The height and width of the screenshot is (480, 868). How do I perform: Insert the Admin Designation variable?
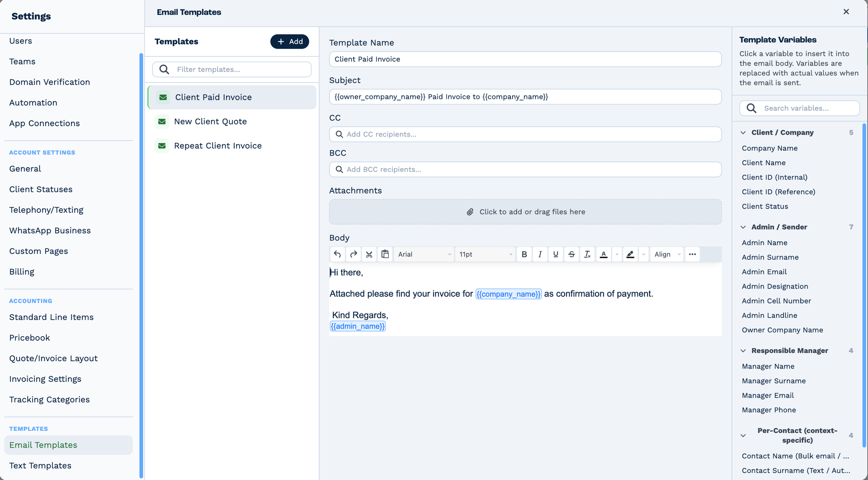[x=775, y=286]
